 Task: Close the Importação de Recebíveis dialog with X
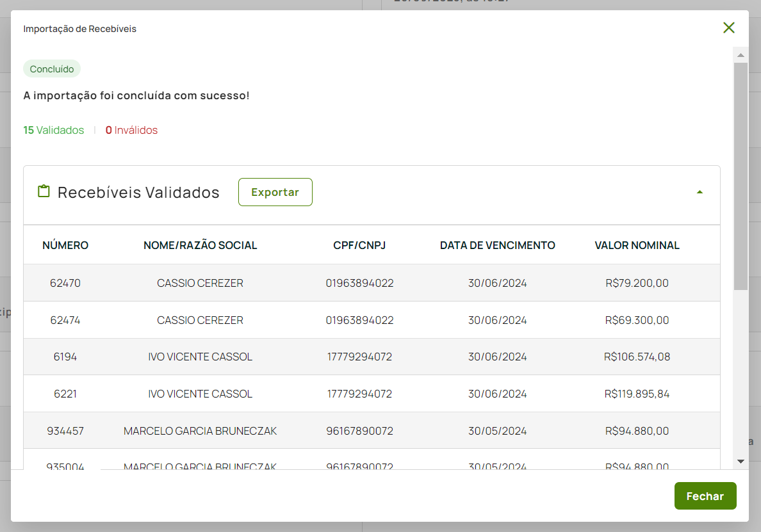coord(728,28)
